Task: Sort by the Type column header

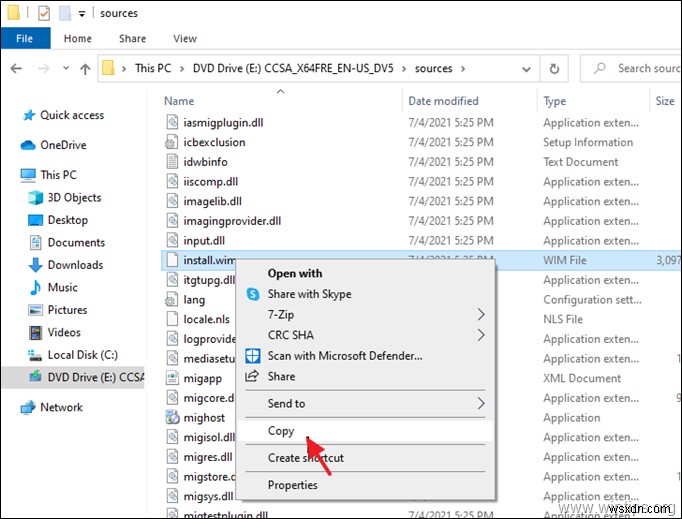Action: [x=555, y=101]
